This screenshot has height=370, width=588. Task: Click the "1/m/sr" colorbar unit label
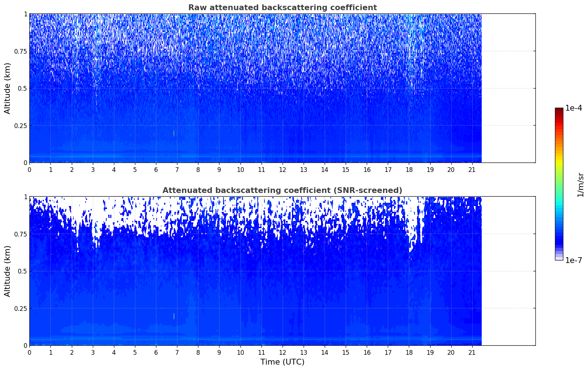(580, 184)
